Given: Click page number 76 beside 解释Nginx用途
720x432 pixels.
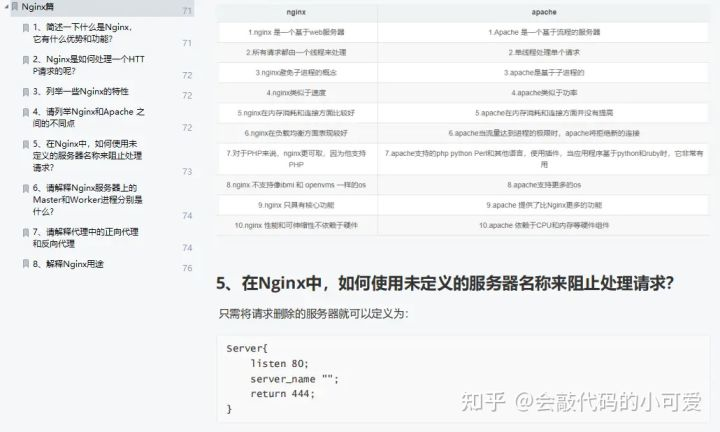Looking at the screenshot, I should (x=187, y=268).
